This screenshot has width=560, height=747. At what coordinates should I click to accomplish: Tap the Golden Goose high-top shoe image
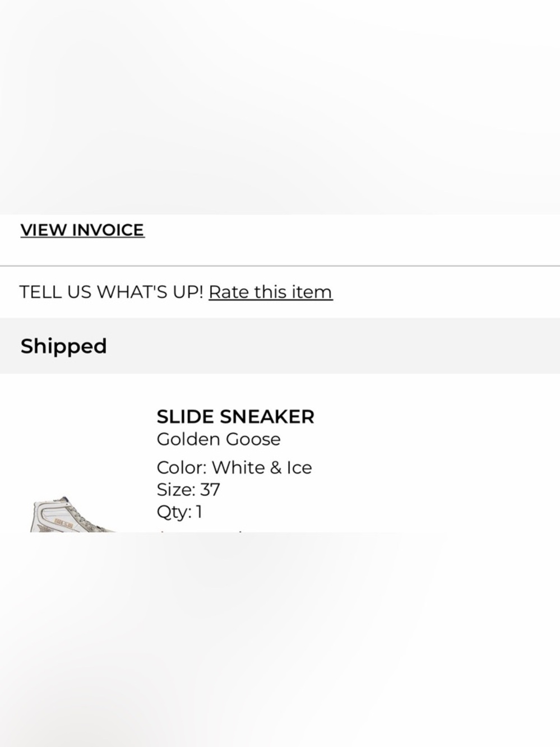73,516
